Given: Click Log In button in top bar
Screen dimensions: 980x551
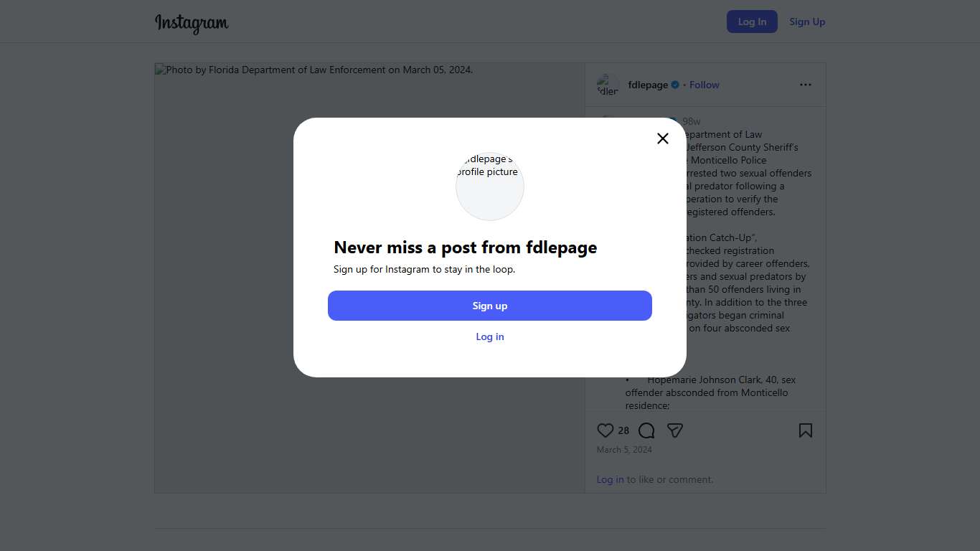Looking at the screenshot, I should (x=752, y=22).
